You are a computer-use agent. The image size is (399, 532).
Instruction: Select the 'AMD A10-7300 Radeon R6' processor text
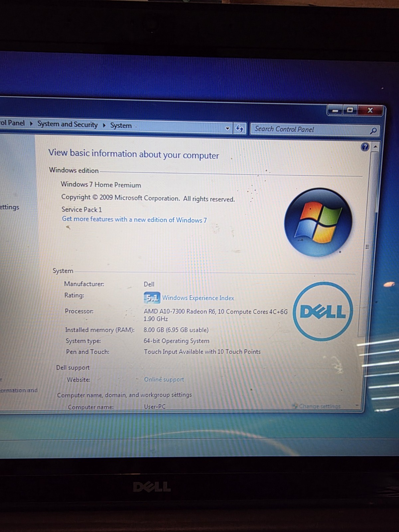coord(180,312)
